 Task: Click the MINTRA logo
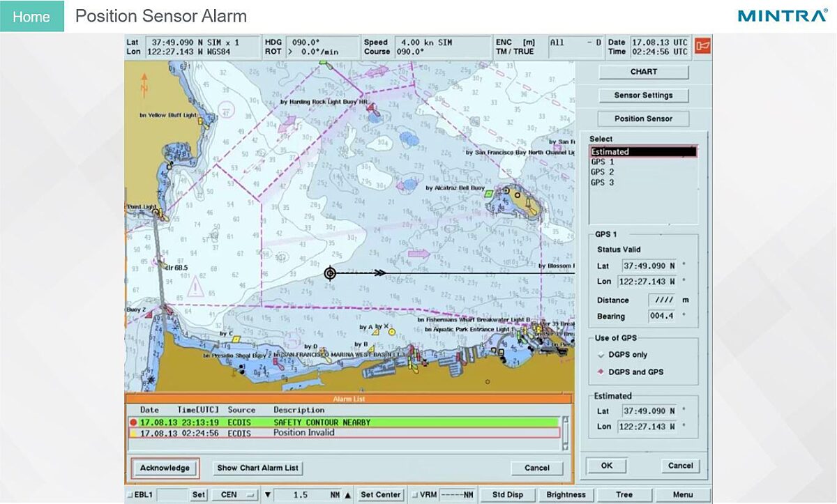coord(782,15)
